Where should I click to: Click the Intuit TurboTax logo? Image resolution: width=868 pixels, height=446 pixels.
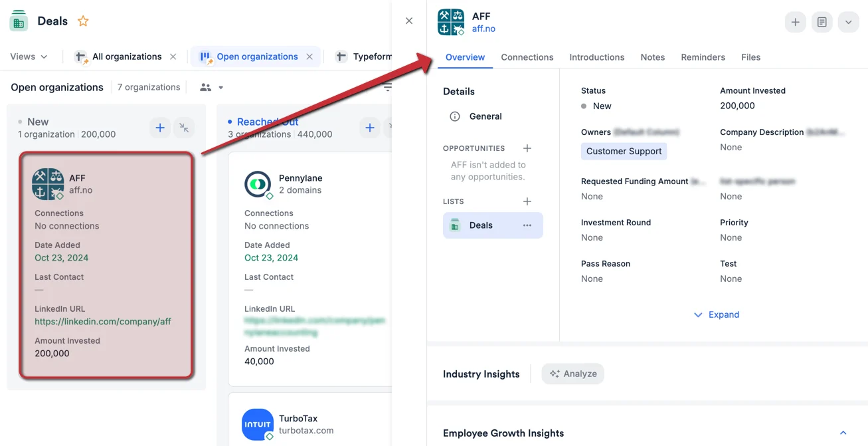[x=258, y=424]
